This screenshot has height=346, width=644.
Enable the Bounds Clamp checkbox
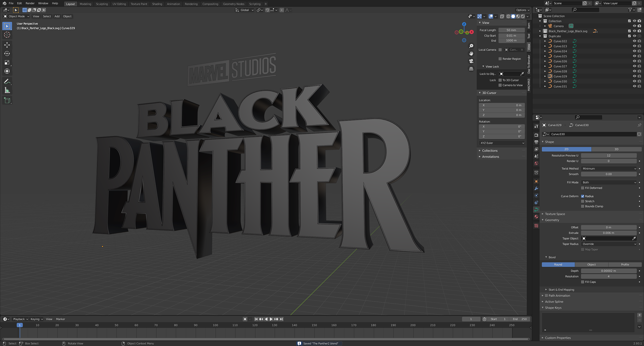click(583, 206)
